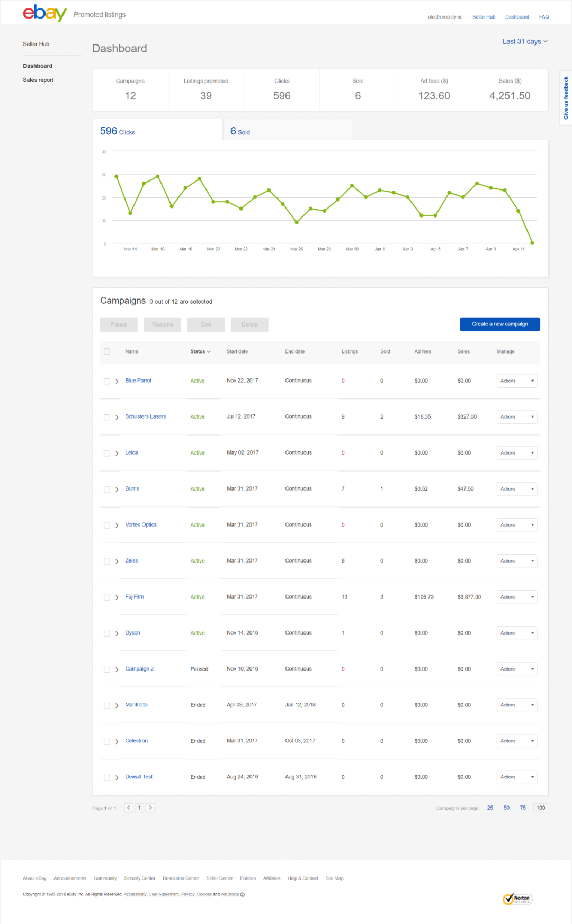Tick the Zeiss campaign checkbox
The height and width of the screenshot is (924, 572).
tap(107, 561)
